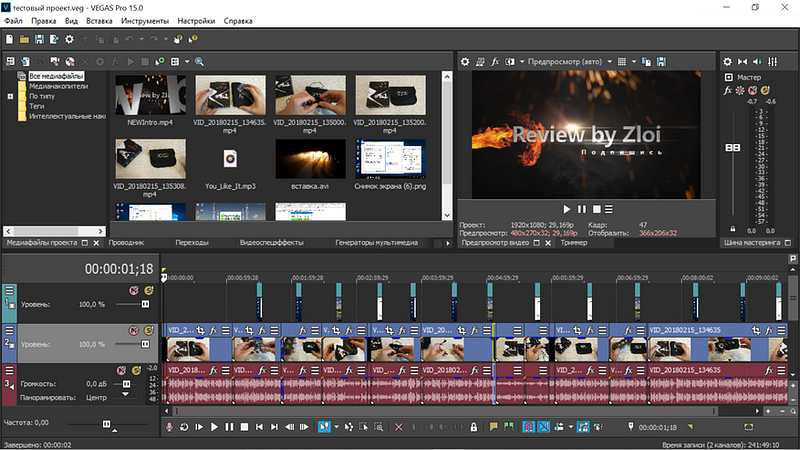
Task: Open overlays grid dropdown arrow
Action: [x=634, y=62]
